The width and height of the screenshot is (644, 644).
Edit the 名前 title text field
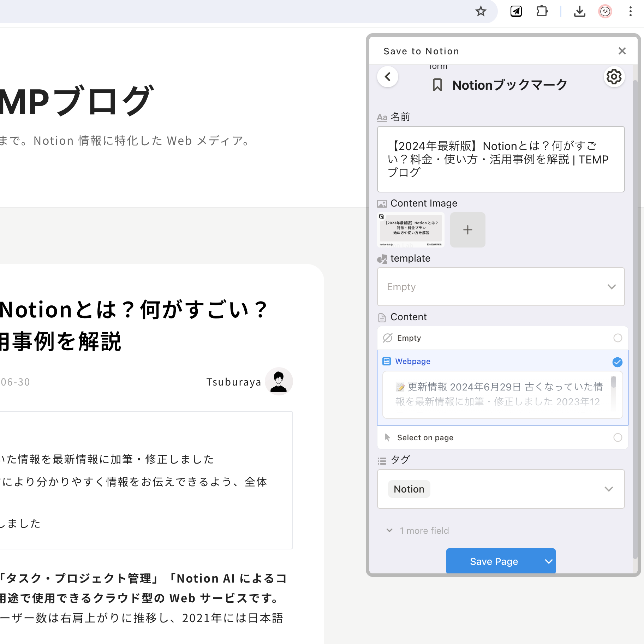(501, 159)
